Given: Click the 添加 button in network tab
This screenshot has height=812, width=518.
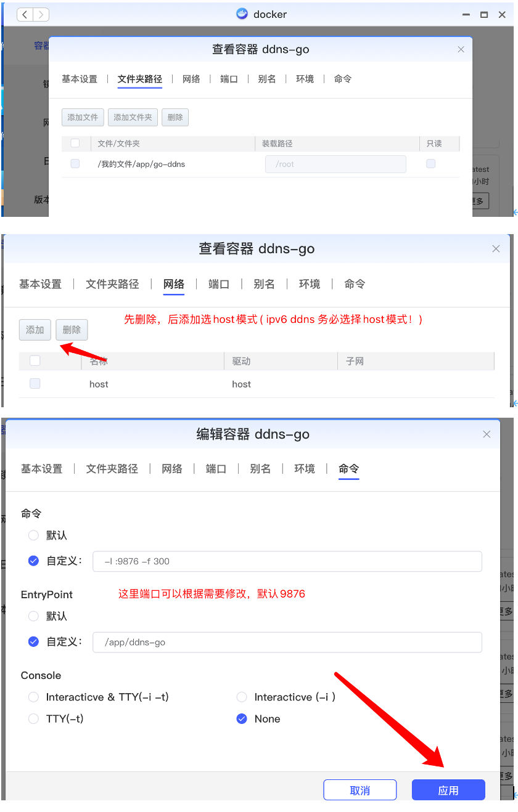Looking at the screenshot, I should coord(35,330).
